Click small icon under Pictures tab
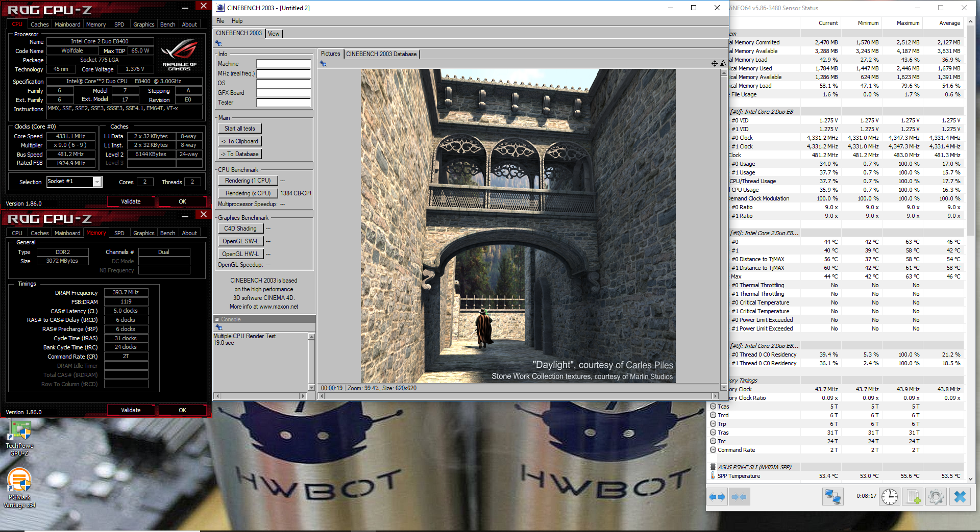The height and width of the screenshot is (532, 980). pyautogui.click(x=323, y=64)
